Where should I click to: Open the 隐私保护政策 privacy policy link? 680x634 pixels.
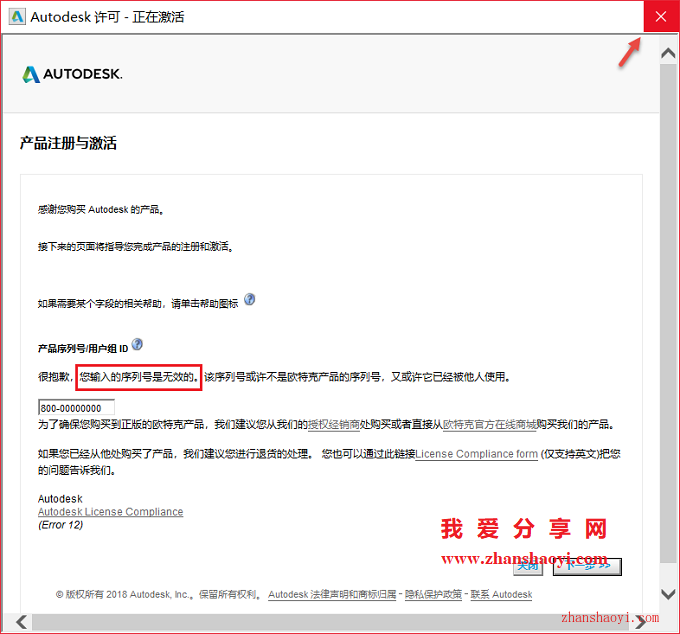[433, 595]
